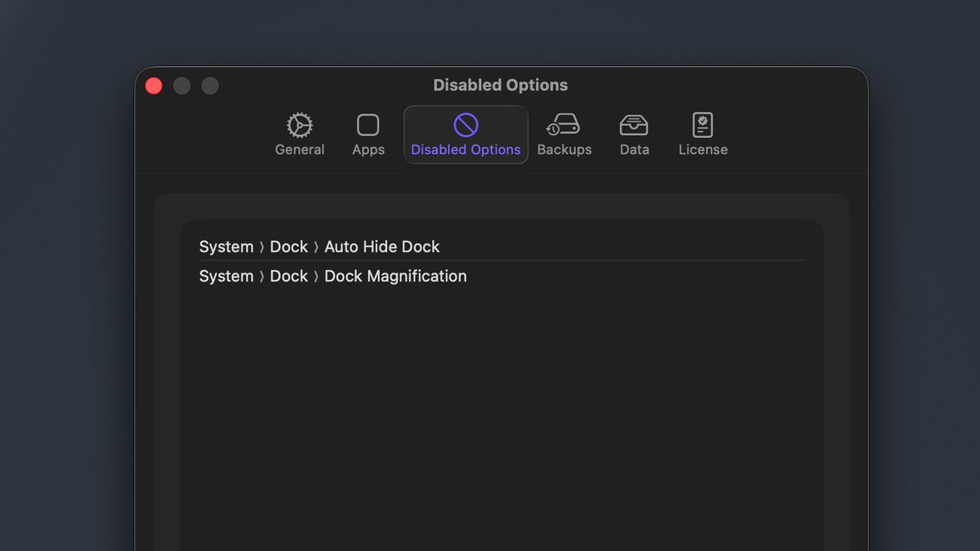Close the window with the red button

tap(154, 86)
